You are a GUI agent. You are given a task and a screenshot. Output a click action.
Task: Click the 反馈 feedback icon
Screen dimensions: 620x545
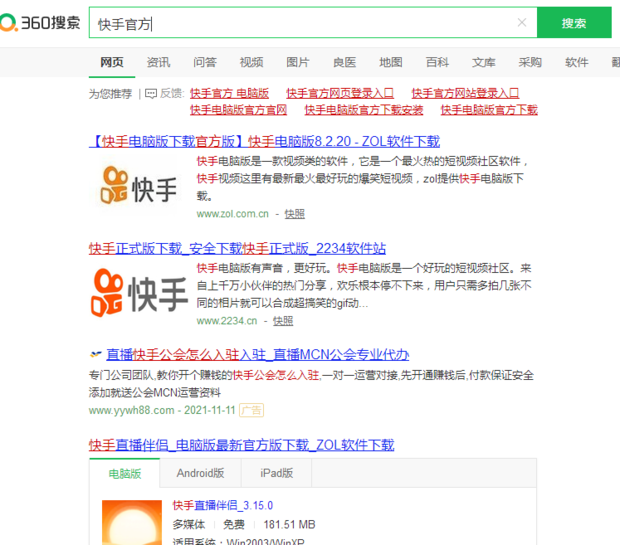pyautogui.click(x=151, y=94)
